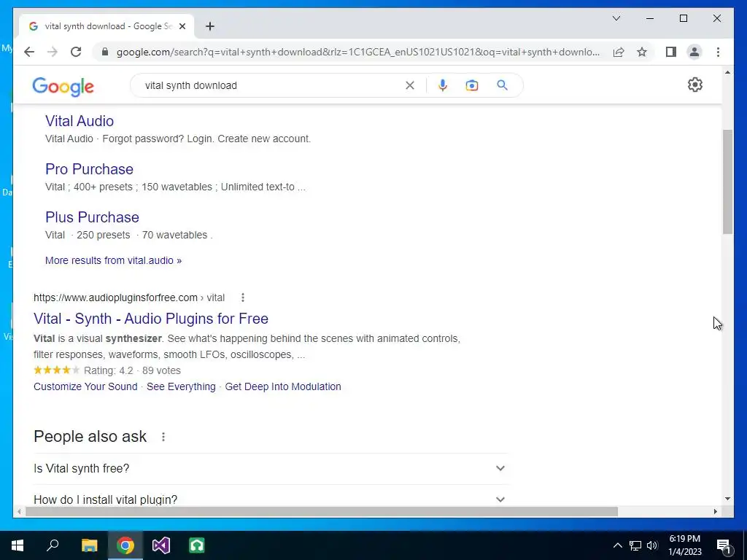This screenshot has width=747, height=560.
Task: Open the Vital Audio result link
Action: (x=80, y=121)
